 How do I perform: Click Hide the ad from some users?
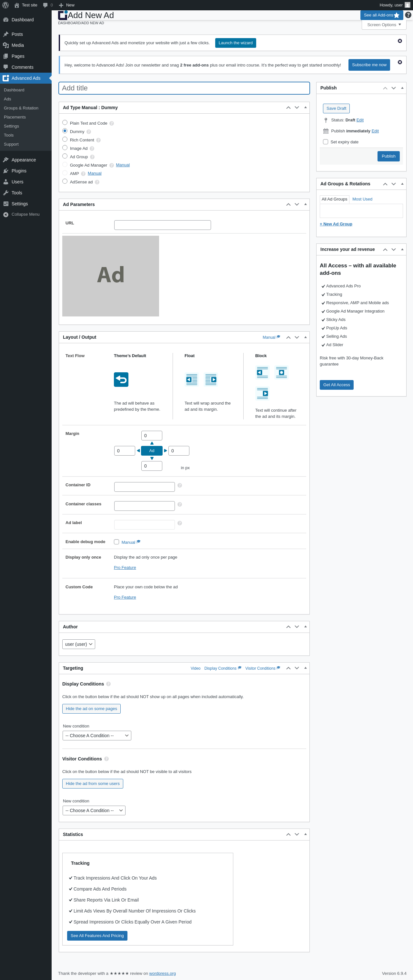[x=92, y=784]
